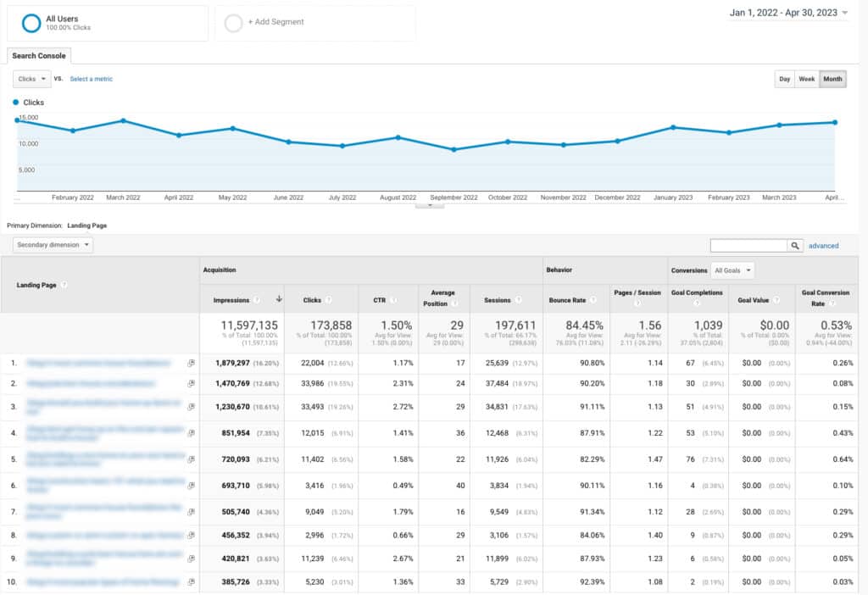Viewport: 868px width, 595px height.
Task: Open row 5 landing page external link icon
Action: click(191, 459)
